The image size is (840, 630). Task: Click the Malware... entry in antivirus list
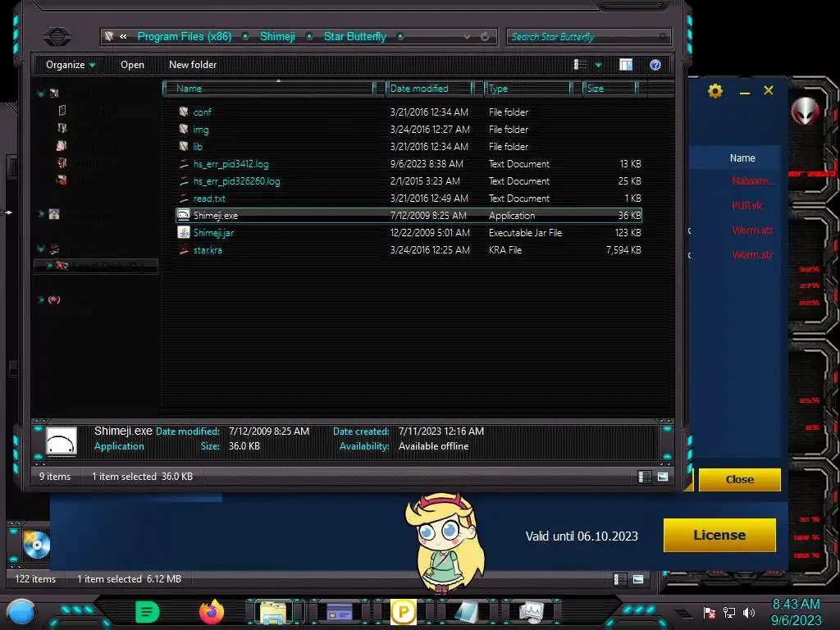click(753, 181)
